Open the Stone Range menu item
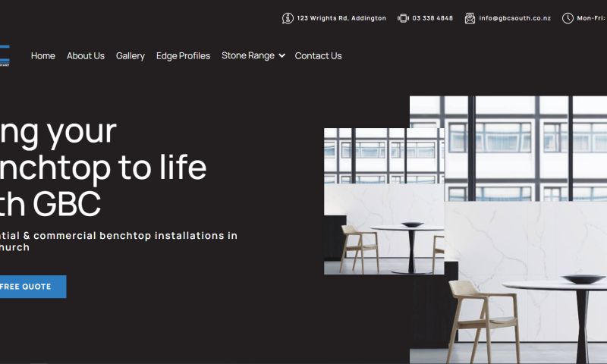 point(248,55)
